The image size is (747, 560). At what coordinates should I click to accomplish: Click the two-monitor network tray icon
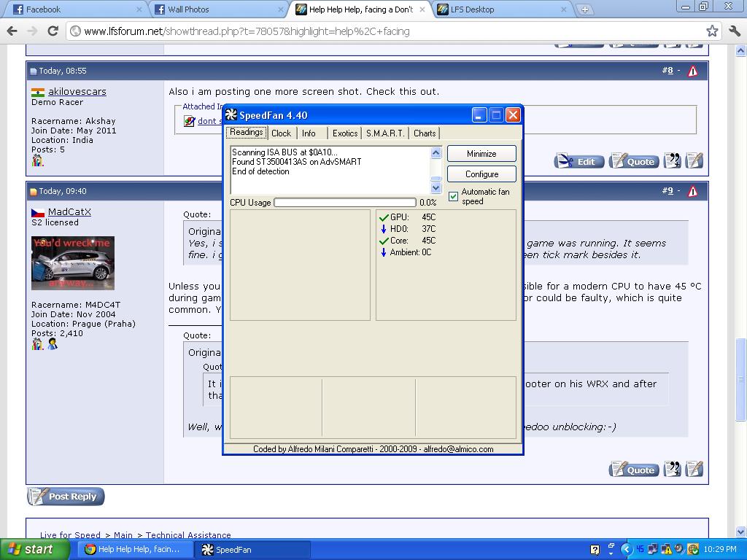click(x=653, y=550)
